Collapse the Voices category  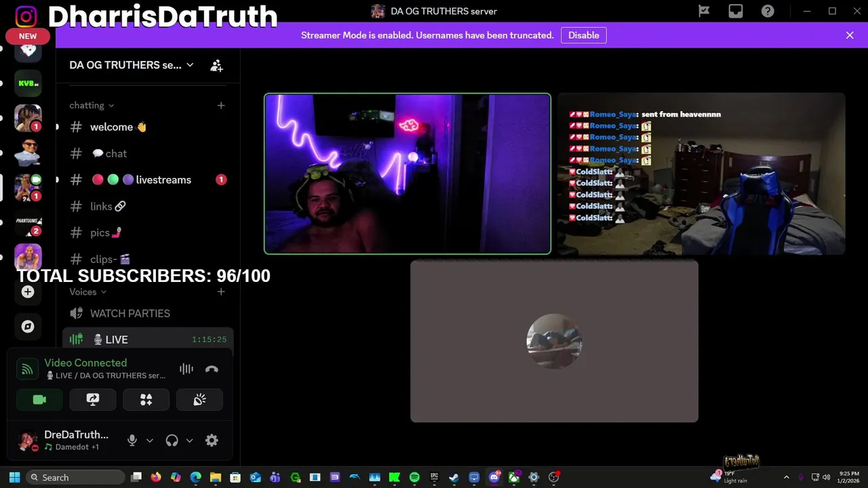pyautogui.click(x=88, y=291)
